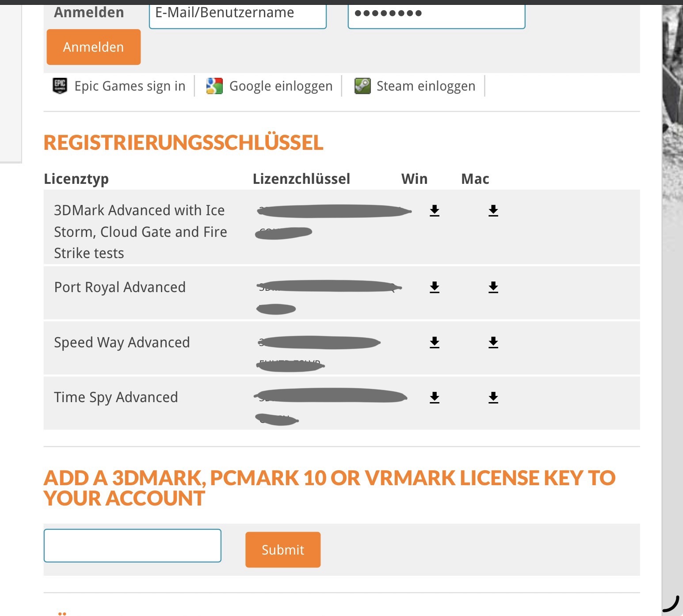Download Mac version of 3DMark Advanced
The image size is (683, 616).
(x=493, y=211)
